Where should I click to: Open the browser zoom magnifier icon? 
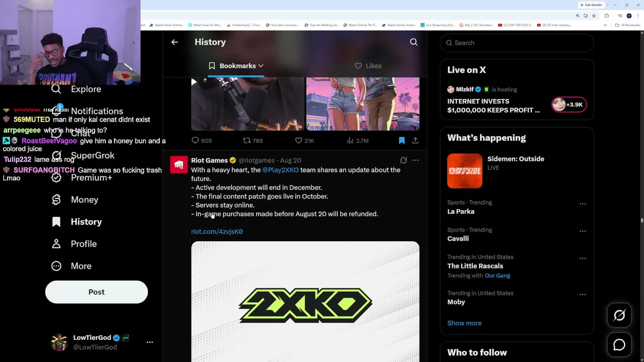point(578,16)
